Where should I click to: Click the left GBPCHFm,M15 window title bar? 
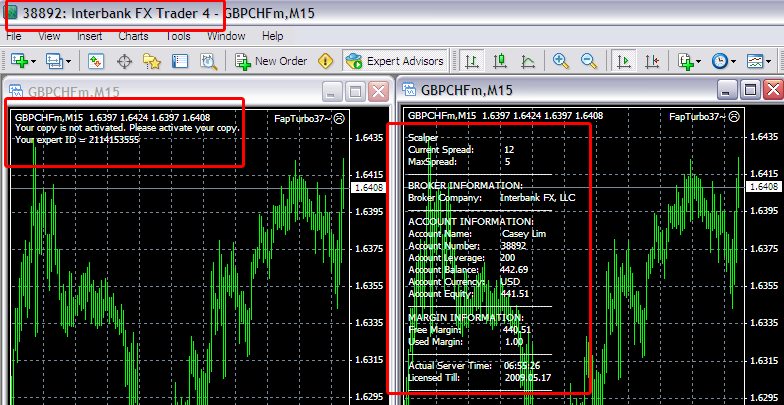197,92
